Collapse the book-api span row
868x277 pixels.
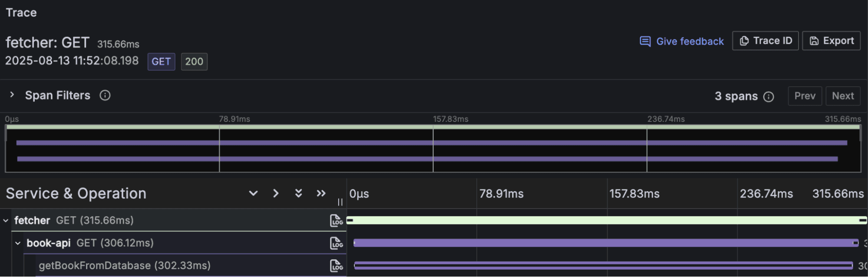tap(18, 243)
